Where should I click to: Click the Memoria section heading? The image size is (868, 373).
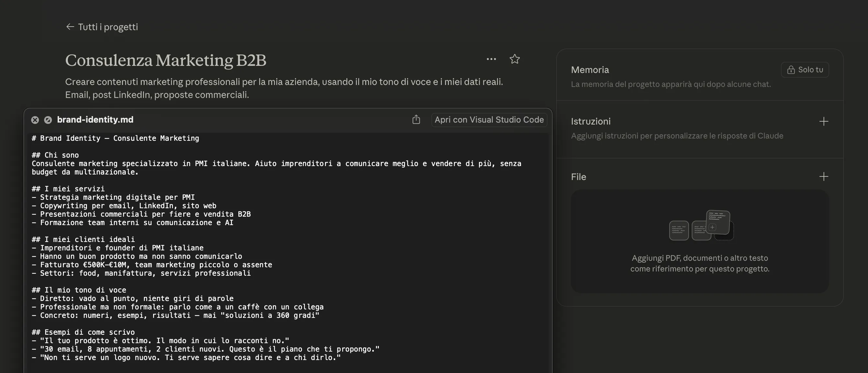590,70
